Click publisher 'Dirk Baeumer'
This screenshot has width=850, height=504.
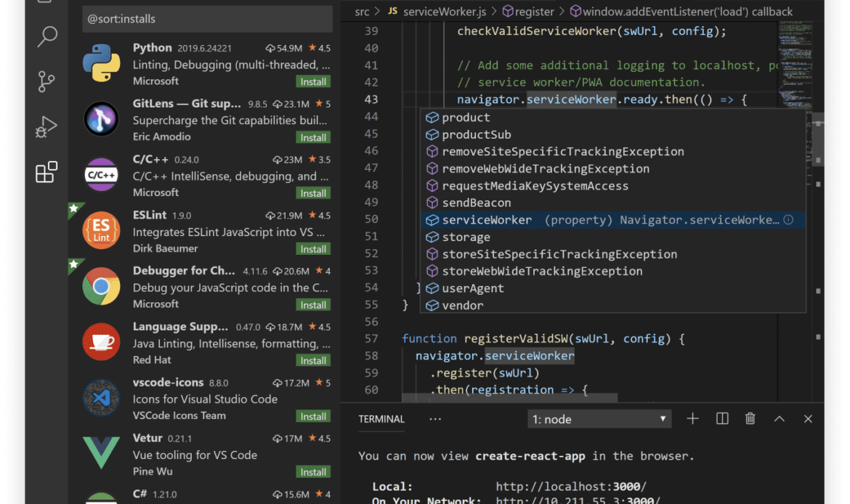[x=166, y=248]
